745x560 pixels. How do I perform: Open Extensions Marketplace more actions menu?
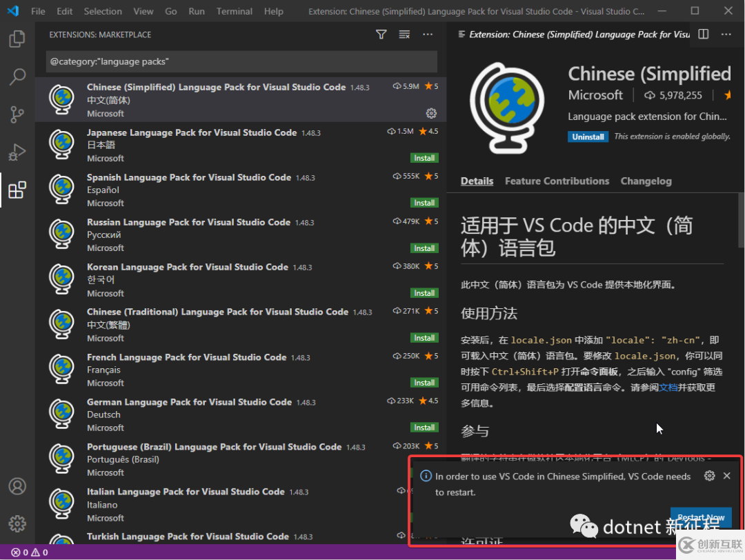coord(428,34)
